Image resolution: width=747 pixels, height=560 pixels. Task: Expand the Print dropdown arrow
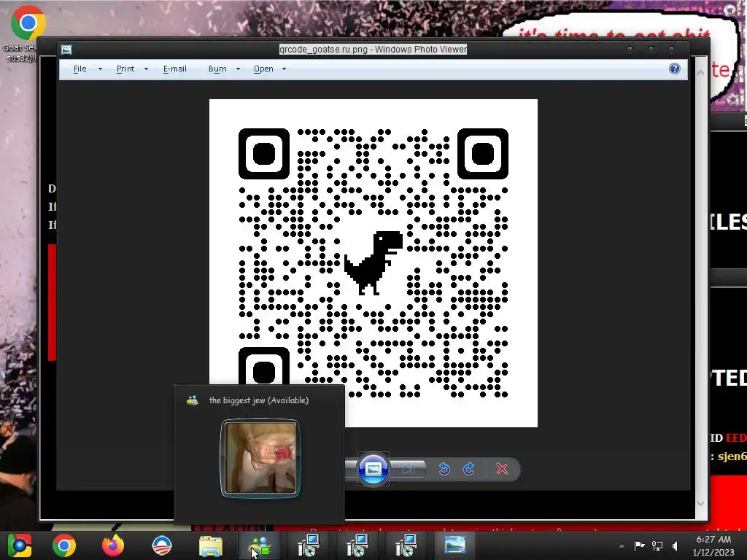click(x=146, y=69)
